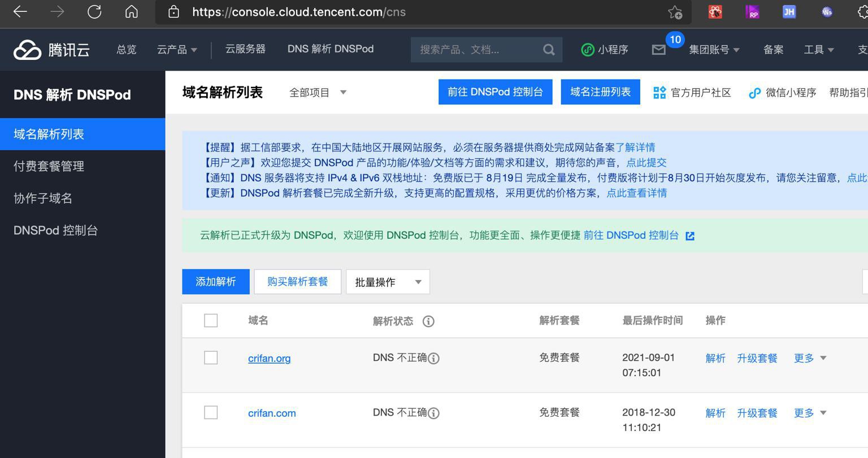Click 升级套餐 for crifan.org
Screen dimensions: 868x458
click(757, 359)
